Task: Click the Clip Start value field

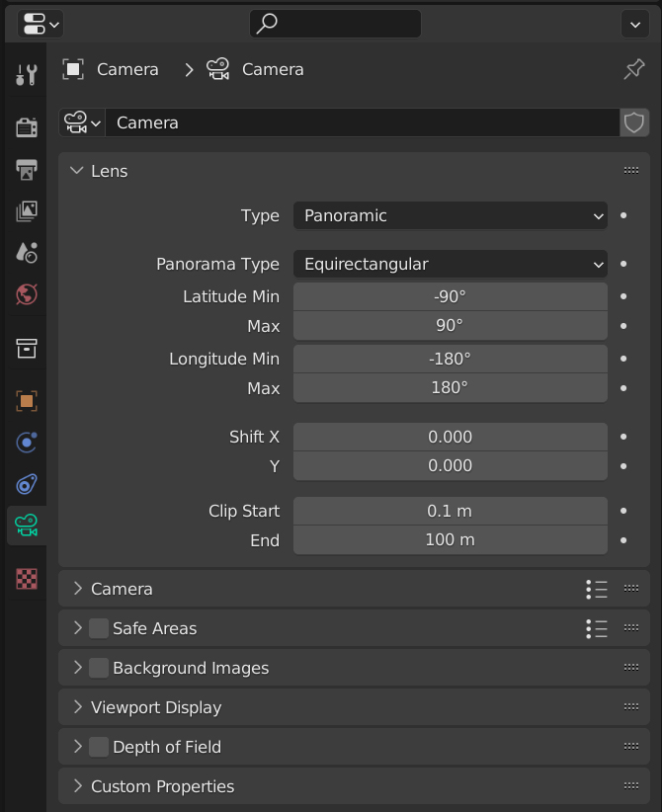Action: tap(451, 511)
